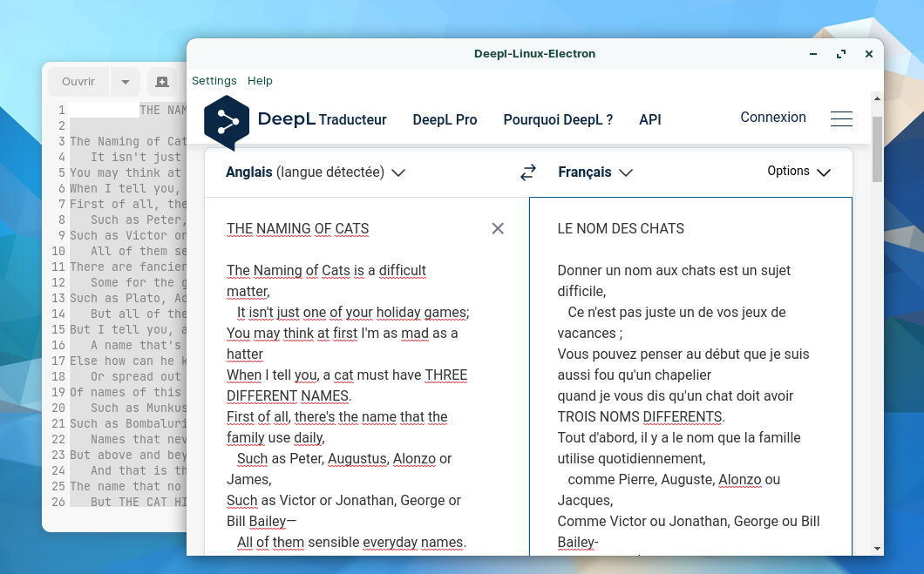Swap source and target languages
This screenshot has width=924, height=574.
528,172
